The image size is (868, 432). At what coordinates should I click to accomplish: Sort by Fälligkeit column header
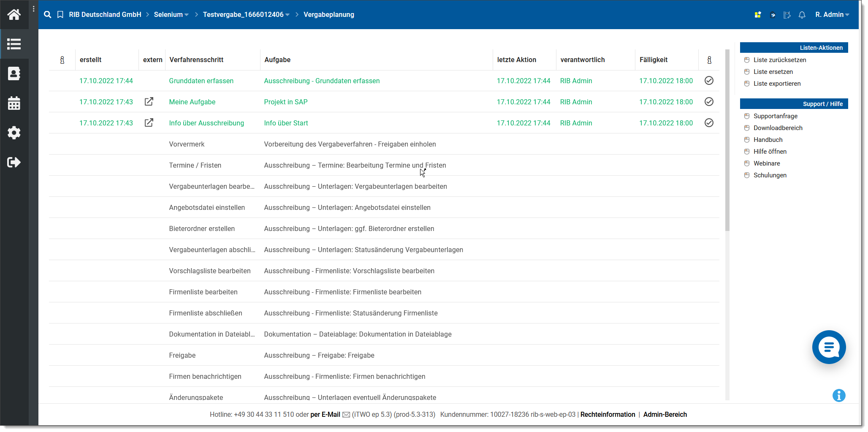pos(654,60)
